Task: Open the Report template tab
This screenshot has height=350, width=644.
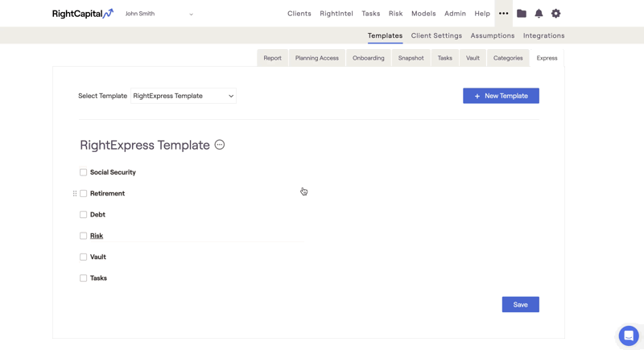Action: (x=273, y=58)
